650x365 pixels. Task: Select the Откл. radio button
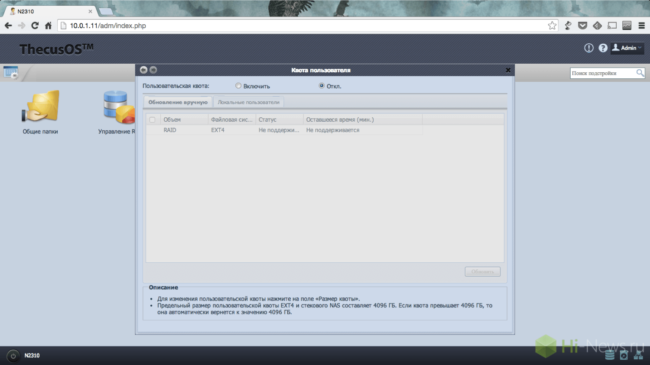click(321, 86)
